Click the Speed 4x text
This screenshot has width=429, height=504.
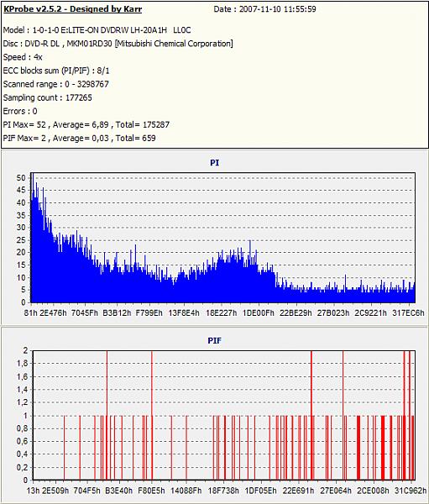[x=23, y=57]
